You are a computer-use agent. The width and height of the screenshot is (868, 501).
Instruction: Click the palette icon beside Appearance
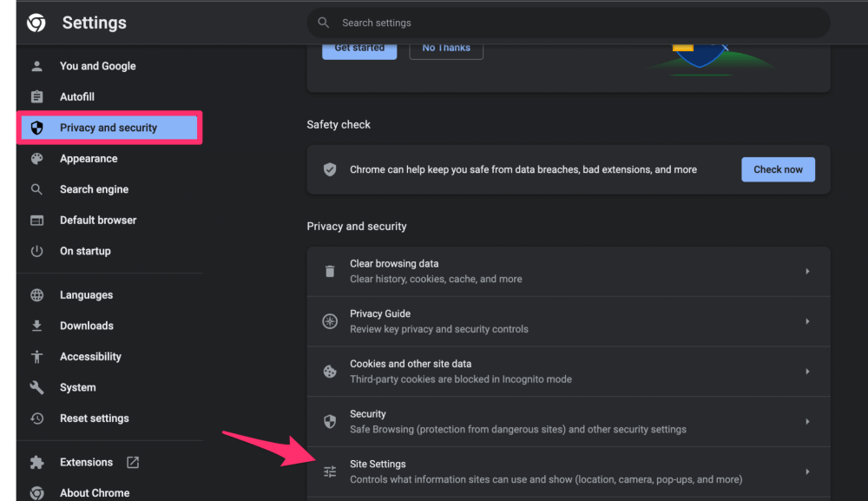[x=37, y=159]
